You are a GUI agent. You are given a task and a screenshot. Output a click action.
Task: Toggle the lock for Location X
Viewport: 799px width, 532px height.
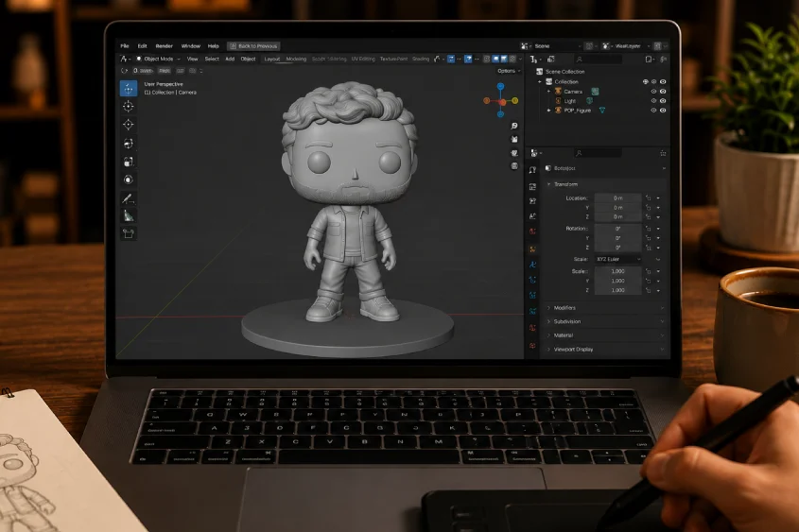(648, 198)
